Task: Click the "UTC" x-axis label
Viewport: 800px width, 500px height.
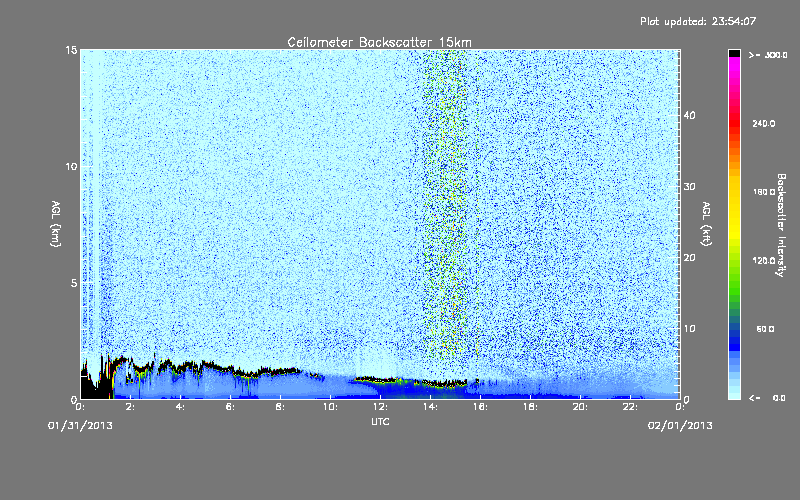Action: pos(380,421)
